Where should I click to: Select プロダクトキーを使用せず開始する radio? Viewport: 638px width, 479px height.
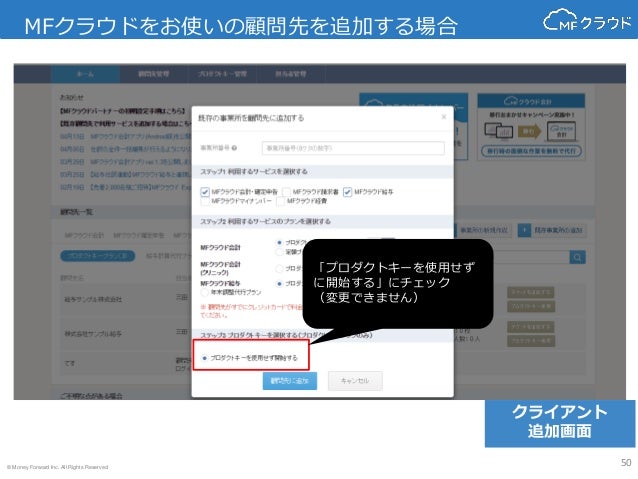(205, 358)
